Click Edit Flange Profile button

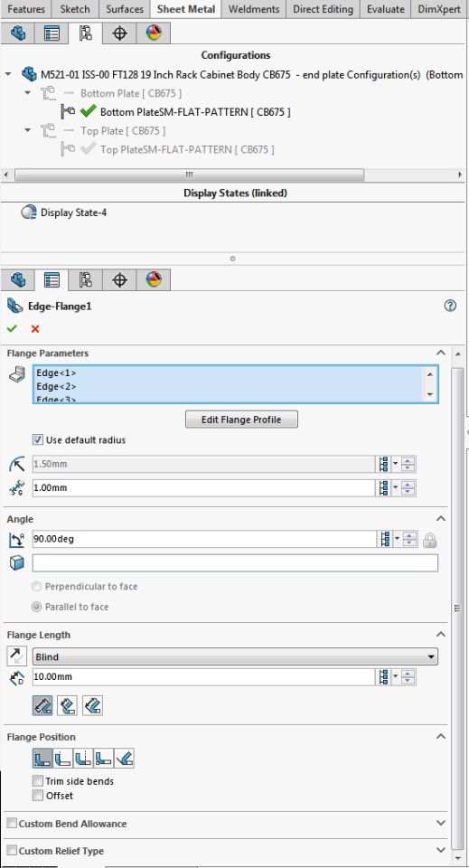[241, 420]
